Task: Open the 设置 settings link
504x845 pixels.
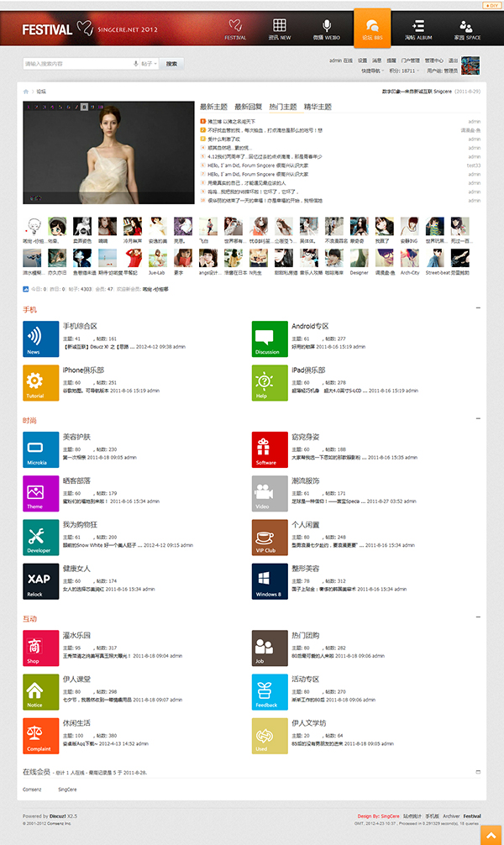Action: [x=363, y=60]
